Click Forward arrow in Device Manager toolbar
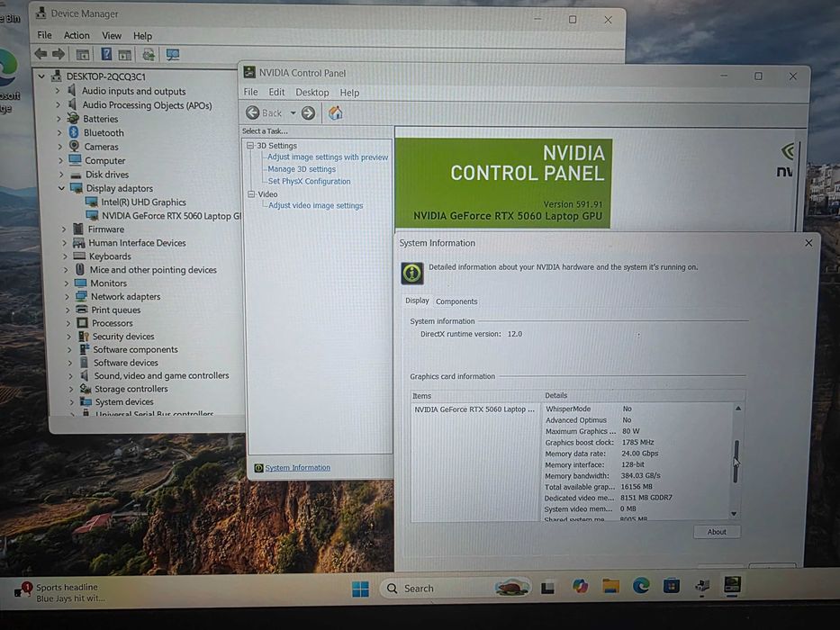This screenshot has height=630, width=840. (59, 54)
